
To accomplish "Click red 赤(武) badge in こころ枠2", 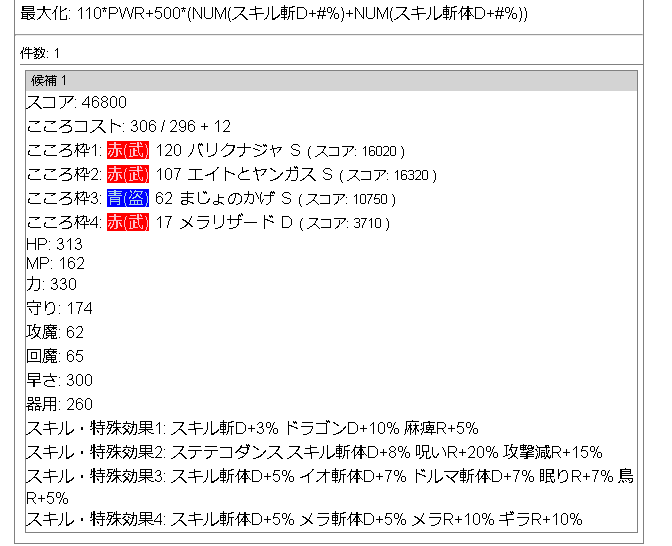I will 128,174.
